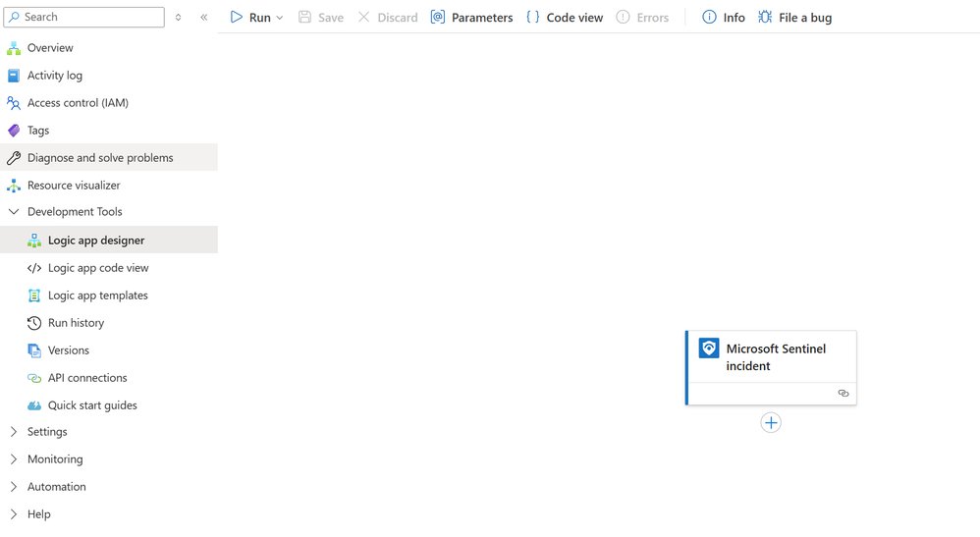The width and height of the screenshot is (980, 537).
Task: Click the Overview icon
Action: pyautogui.click(x=14, y=47)
